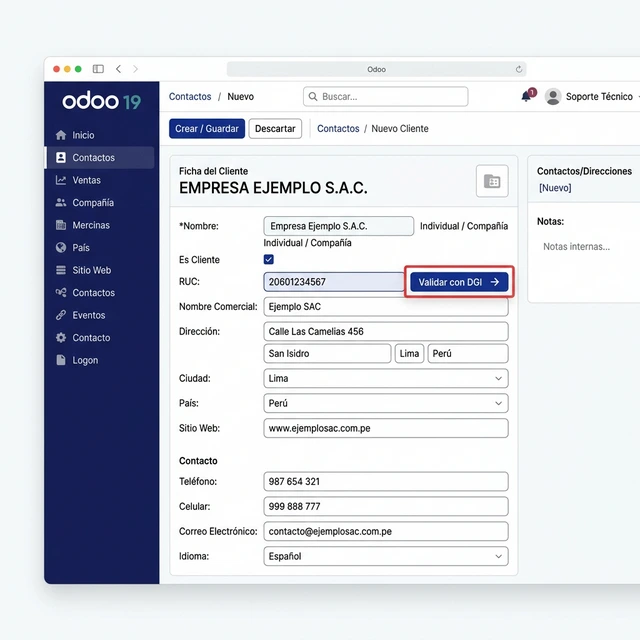Click the browser reload icon in address bar
640x640 pixels.
coord(519,69)
